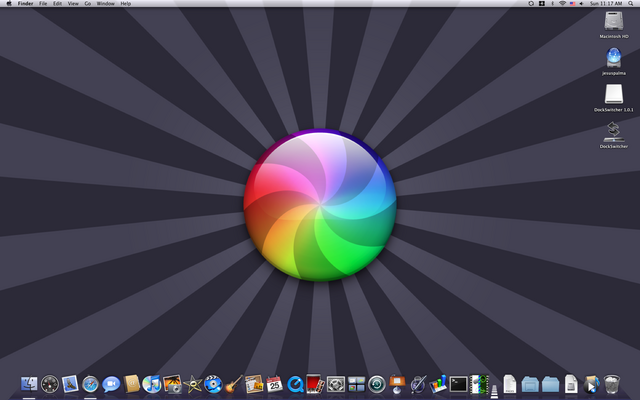Open music play-button icon beside Trash

591,384
